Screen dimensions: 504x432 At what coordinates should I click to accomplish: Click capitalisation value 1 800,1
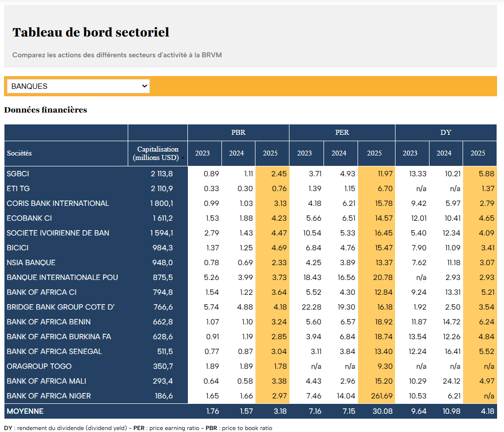(x=161, y=203)
